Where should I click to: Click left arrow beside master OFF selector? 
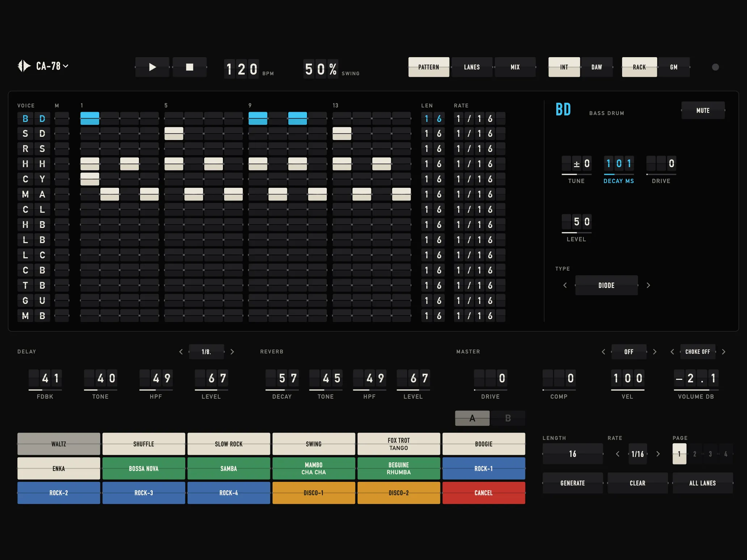pos(603,352)
